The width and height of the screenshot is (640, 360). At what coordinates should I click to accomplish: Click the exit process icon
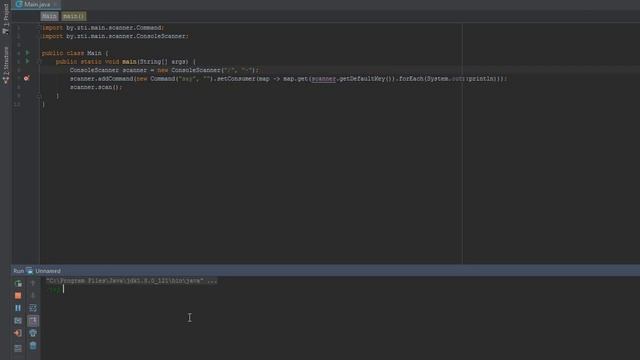(x=18, y=333)
